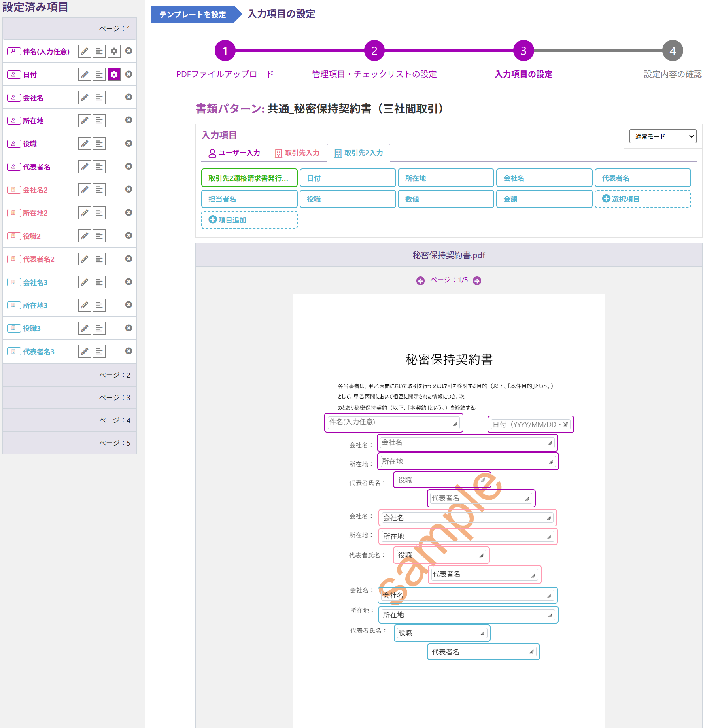Go to the previous PDF page arrow
703x728 pixels.
[x=421, y=280]
